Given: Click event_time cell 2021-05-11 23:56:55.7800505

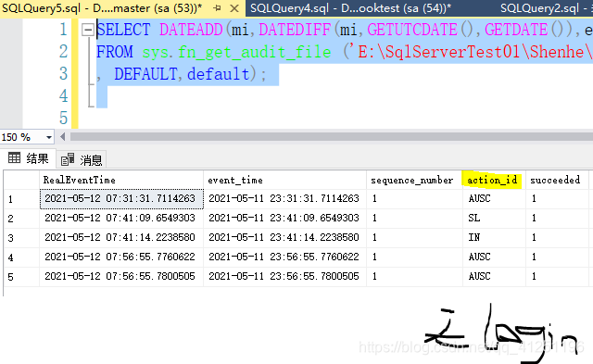Looking at the screenshot, I should click(x=284, y=277).
